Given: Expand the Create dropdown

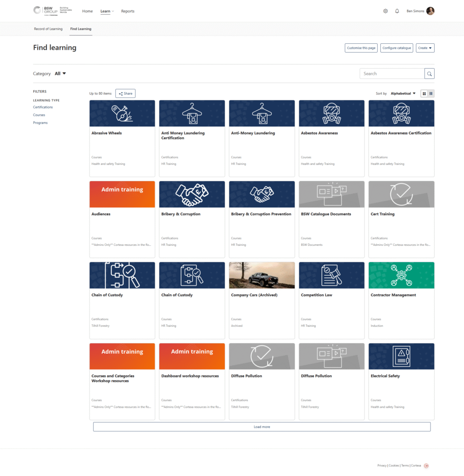Looking at the screenshot, I should [425, 47].
